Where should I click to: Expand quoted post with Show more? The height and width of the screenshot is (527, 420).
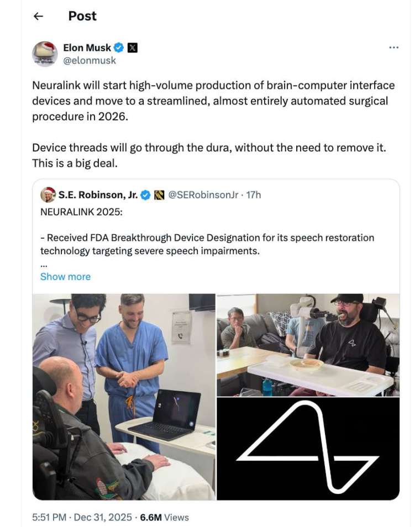65,277
